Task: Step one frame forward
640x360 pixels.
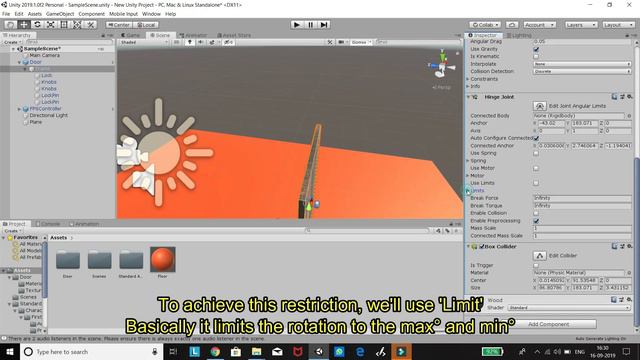Action: 324,24
